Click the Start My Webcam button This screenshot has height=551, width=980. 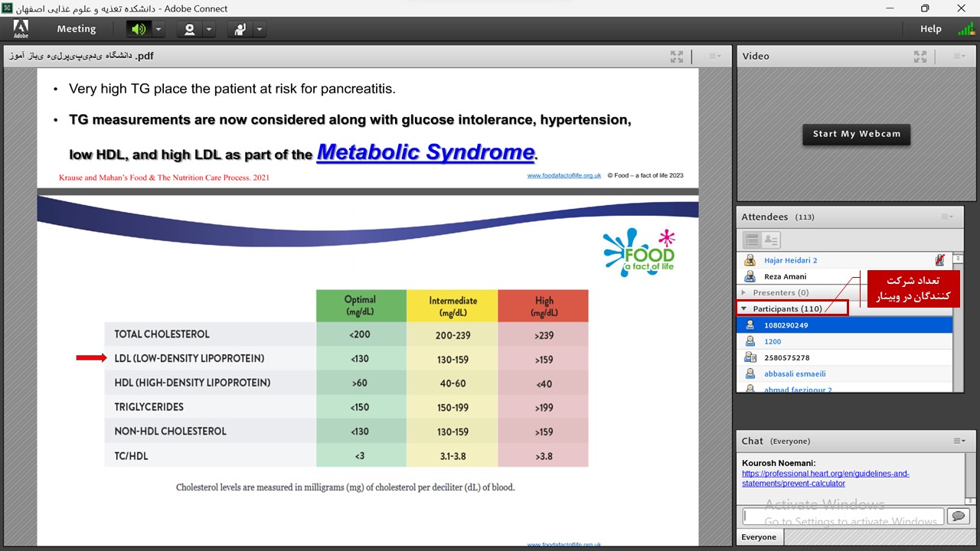click(856, 134)
